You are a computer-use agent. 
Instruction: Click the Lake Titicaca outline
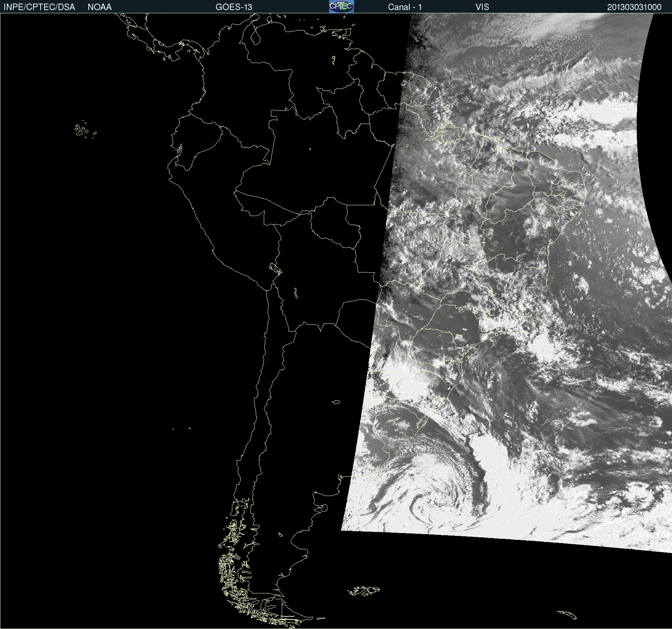click(276, 268)
